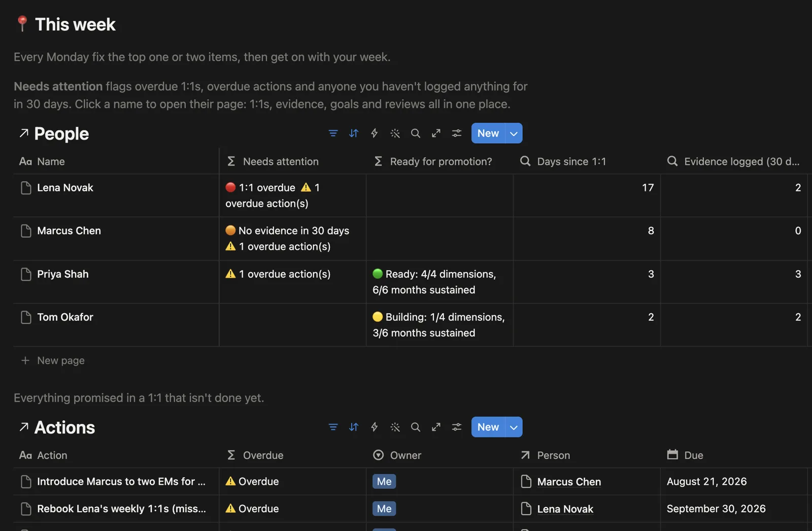The height and width of the screenshot is (531, 812).
Task: Click the search icon in People toolbar
Action: coord(416,133)
